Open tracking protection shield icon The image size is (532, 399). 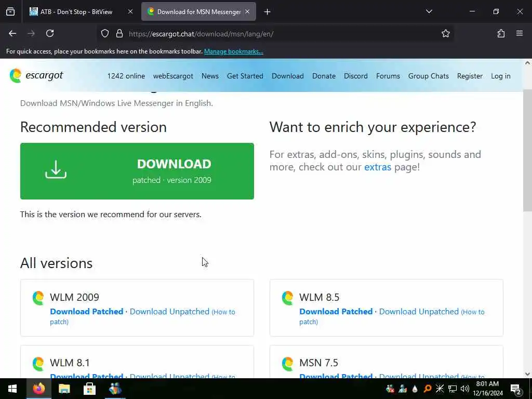click(x=105, y=33)
